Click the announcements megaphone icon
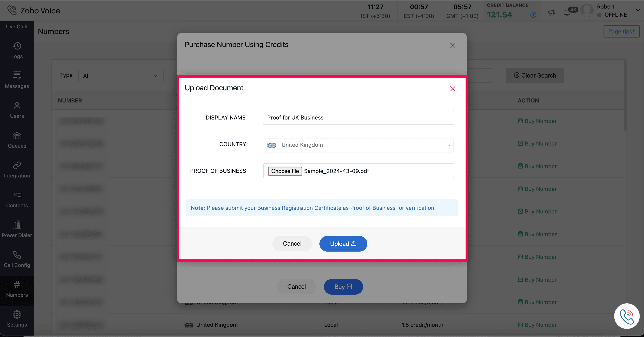This screenshot has width=644, height=337. pos(552,13)
